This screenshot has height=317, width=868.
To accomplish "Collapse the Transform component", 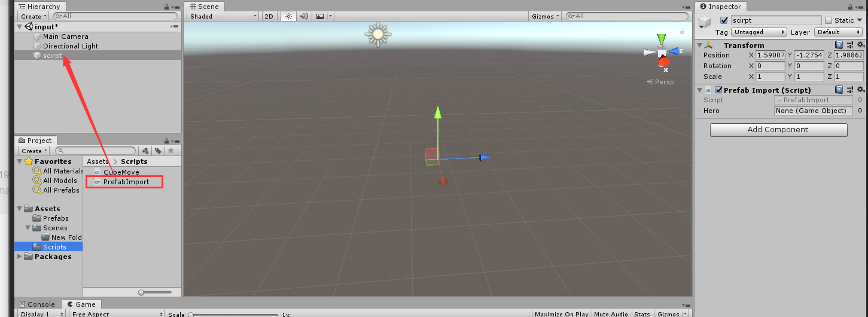I will point(700,45).
